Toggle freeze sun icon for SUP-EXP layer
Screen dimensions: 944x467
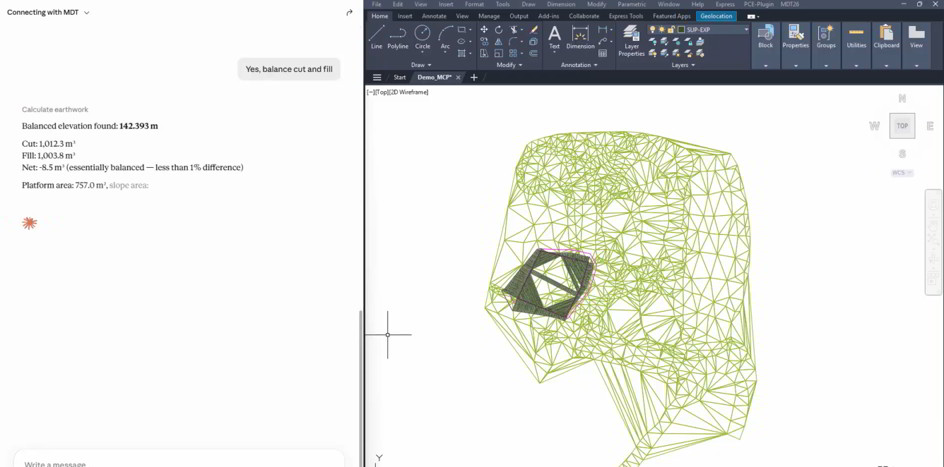click(x=662, y=29)
